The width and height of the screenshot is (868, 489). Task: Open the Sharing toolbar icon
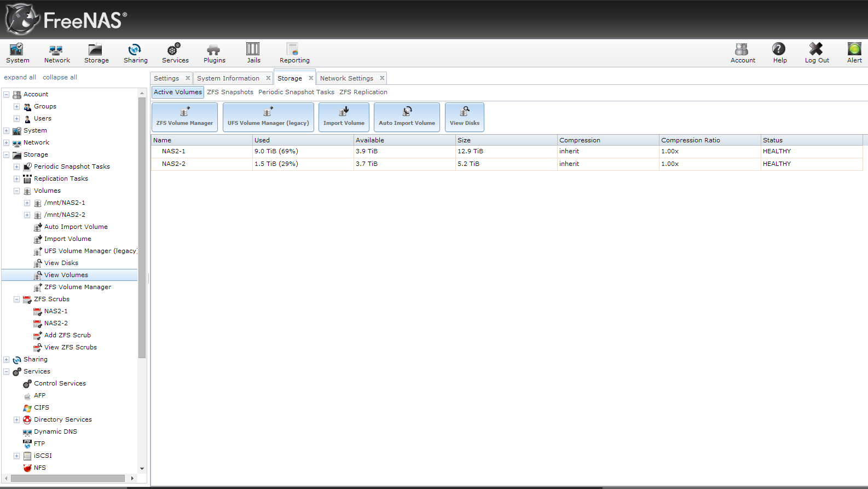(135, 53)
